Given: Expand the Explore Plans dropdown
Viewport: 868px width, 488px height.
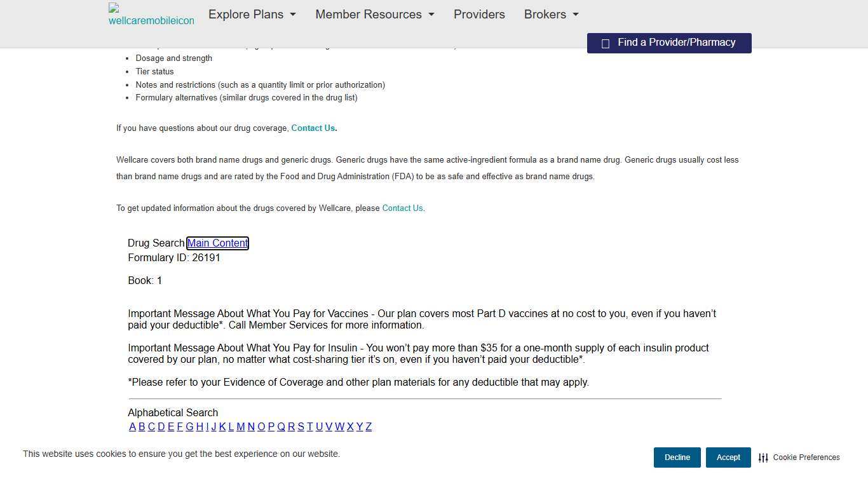Looking at the screenshot, I should 252,15.
